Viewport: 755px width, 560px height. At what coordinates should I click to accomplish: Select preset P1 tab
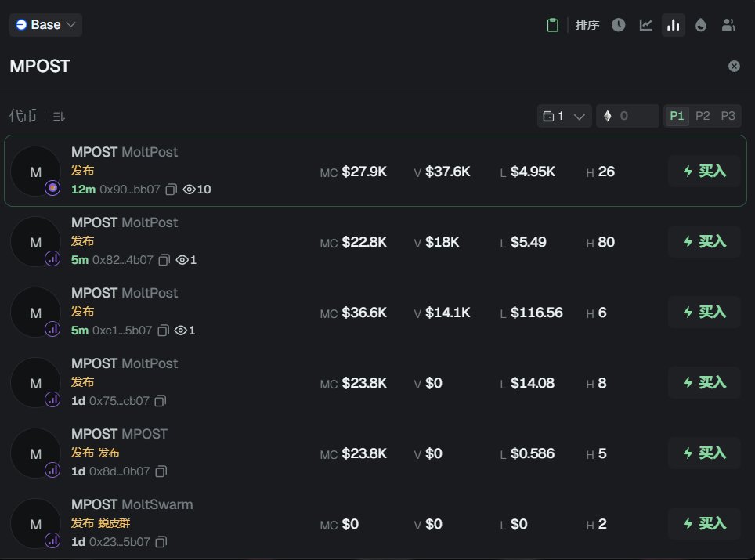677,116
